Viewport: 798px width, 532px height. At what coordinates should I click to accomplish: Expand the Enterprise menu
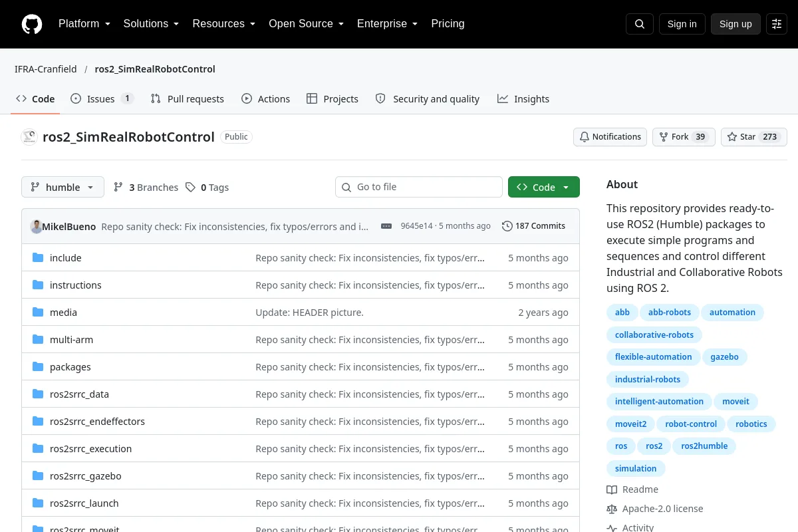click(x=387, y=24)
